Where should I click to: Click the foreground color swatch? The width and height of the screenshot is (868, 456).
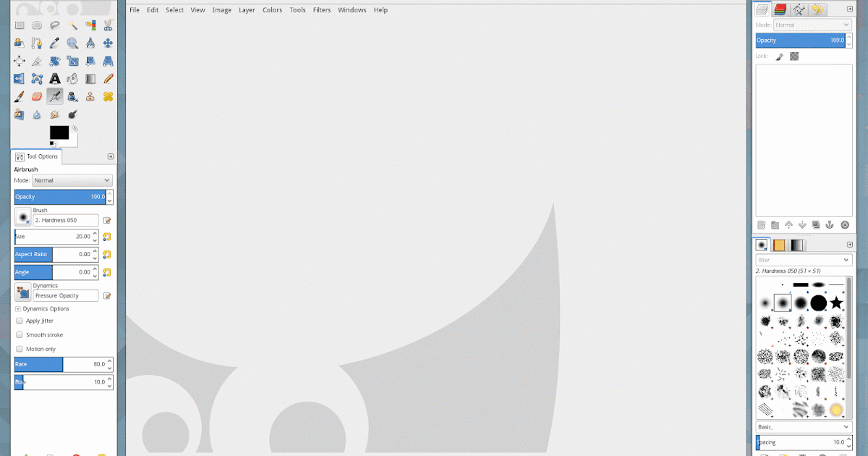(x=61, y=133)
